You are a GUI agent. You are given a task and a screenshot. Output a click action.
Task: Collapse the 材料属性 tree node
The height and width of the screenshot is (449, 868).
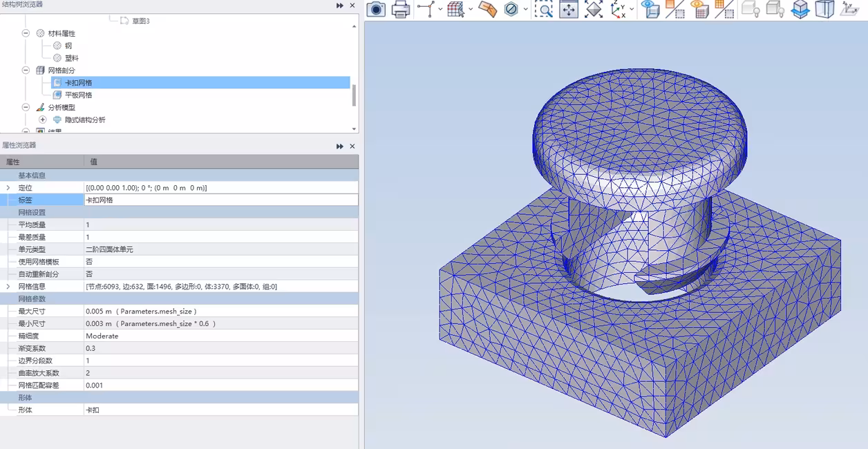[x=26, y=33]
